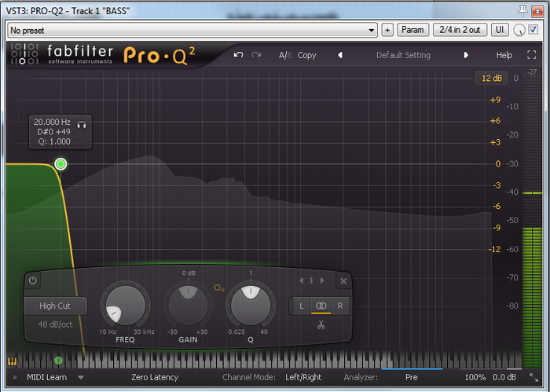The height and width of the screenshot is (392, 550).
Task: Click the FREQ knob
Action: click(125, 305)
